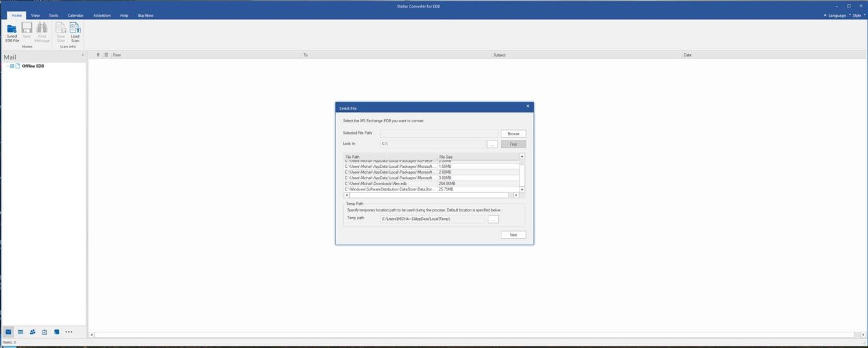Viewport: 868px width, 348px height.
Task: Open the Home ribbon tab
Action: 17,15
